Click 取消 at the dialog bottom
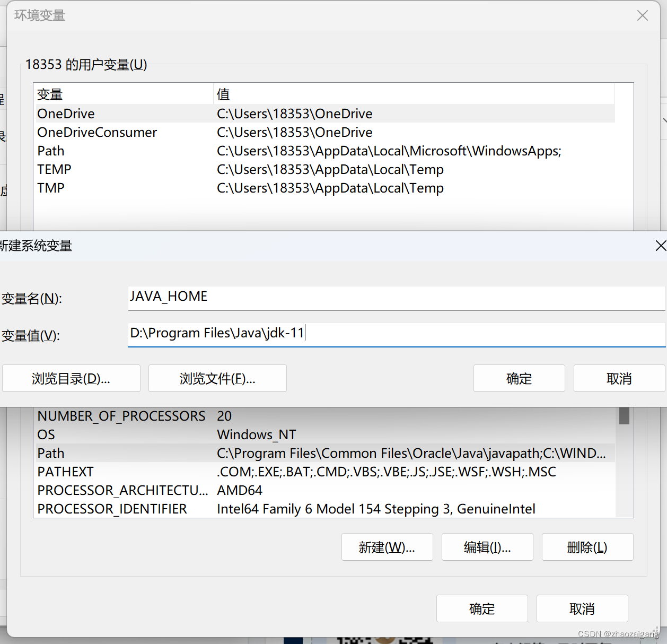This screenshot has height=644, width=667. coord(582,608)
